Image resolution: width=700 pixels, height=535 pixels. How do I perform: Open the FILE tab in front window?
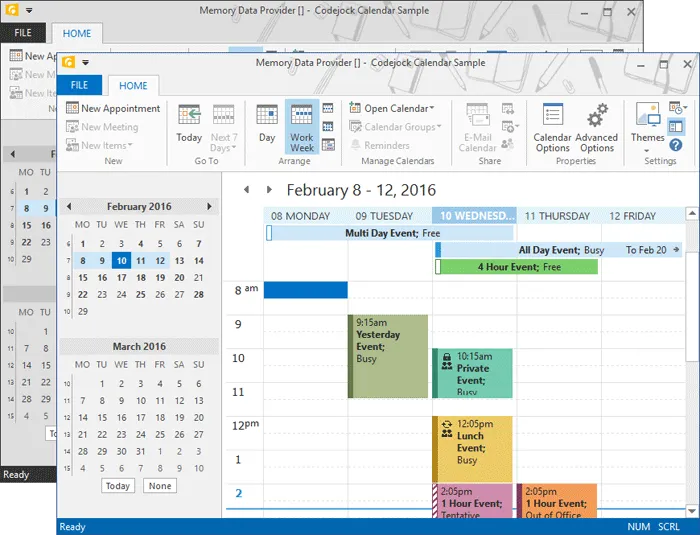pyautogui.click(x=79, y=85)
